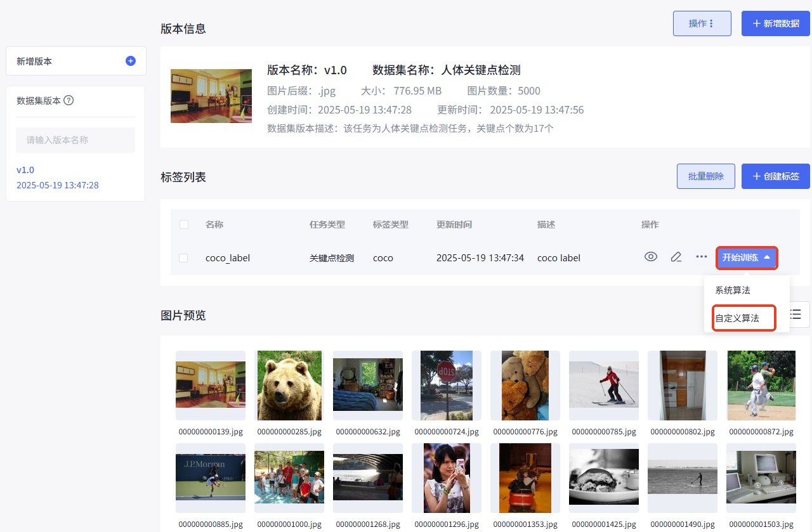Click the 新增版本 panel label
Image resolution: width=812 pixels, height=532 pixels.
(34, 62)
